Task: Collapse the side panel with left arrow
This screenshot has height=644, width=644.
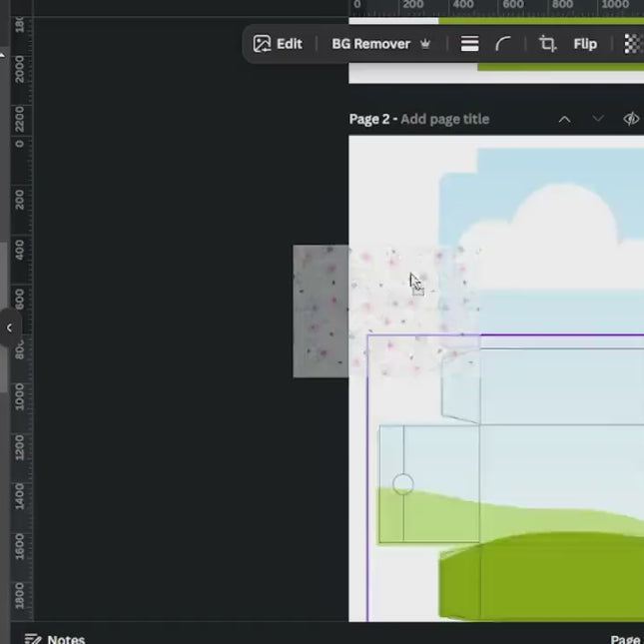Action: coord(9,327)
